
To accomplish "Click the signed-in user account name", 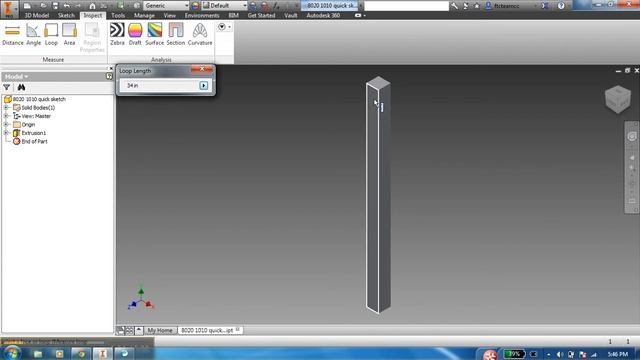I will (506, 6).
